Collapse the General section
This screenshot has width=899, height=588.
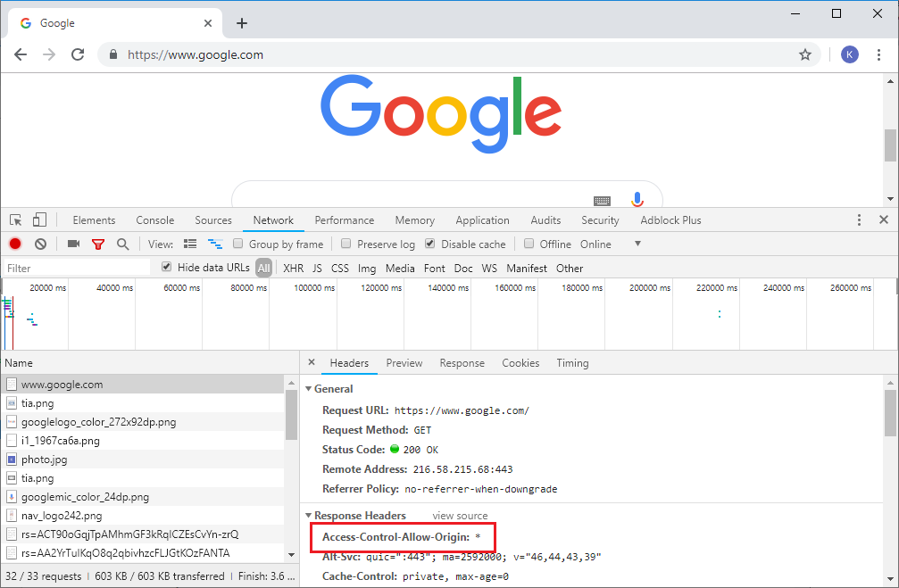(x=309, y=388)
